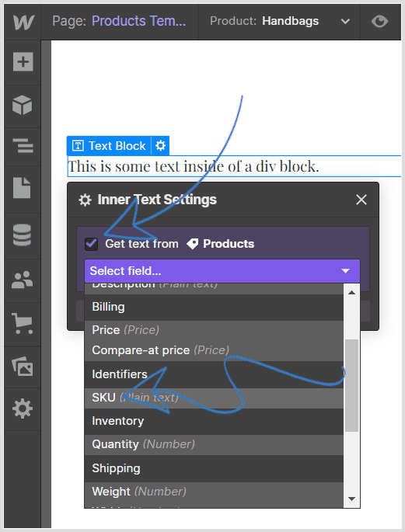Open the Assets images icon
Viewport: 405px width, 532px height.
23,367
